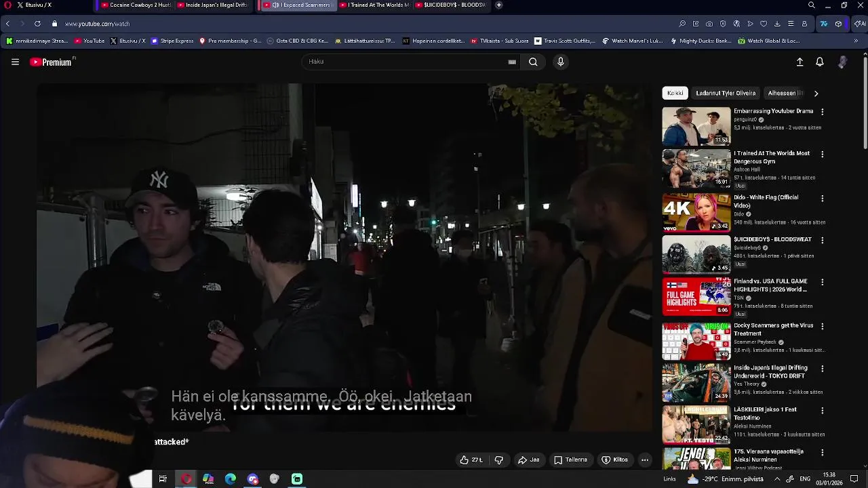Dislike the video
The width and height of the screenshot is (868, 488).
(x=499, y=460)
